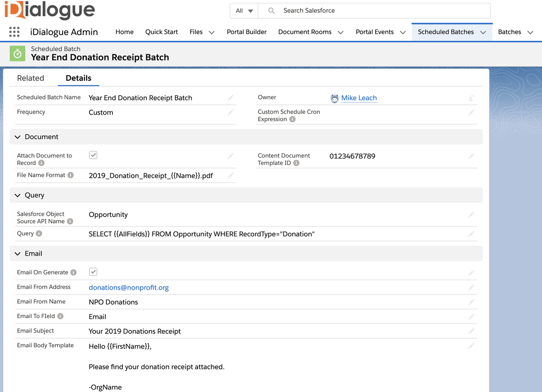This screenshot has height=392, width=542.
Task: Show Content Document Template ID info tooltip
Action: coord(296,163)
